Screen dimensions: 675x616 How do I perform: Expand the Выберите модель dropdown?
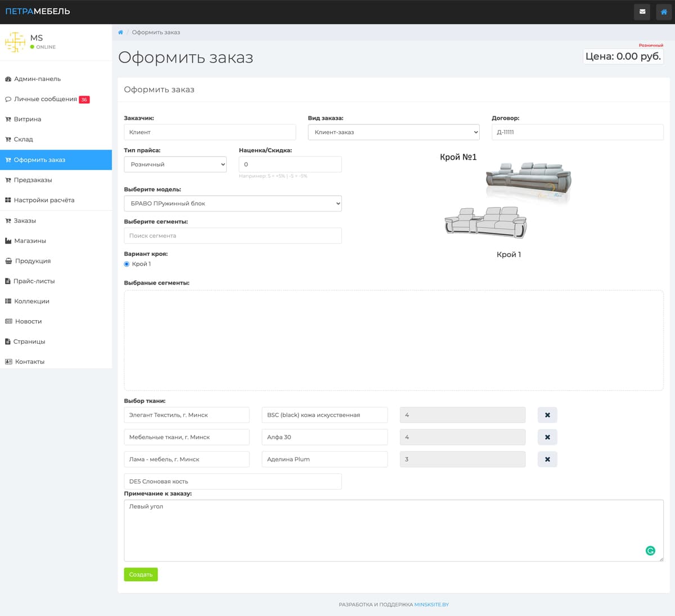(233, 203)
